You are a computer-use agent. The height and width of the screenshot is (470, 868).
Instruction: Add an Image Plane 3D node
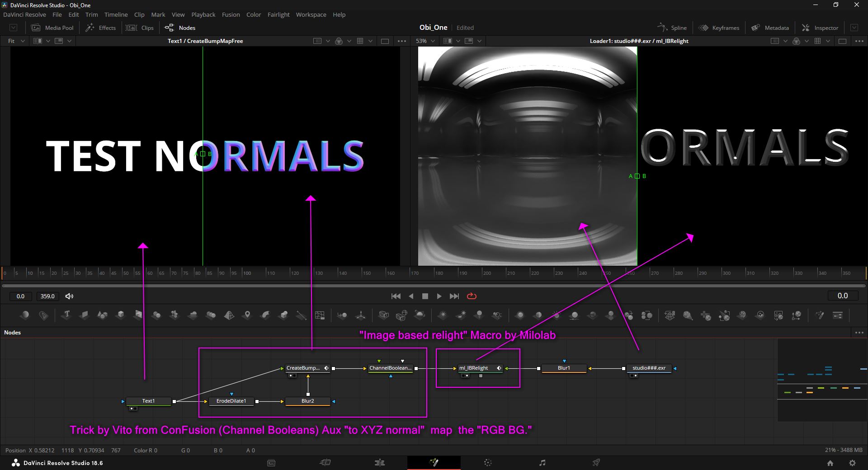84,315
